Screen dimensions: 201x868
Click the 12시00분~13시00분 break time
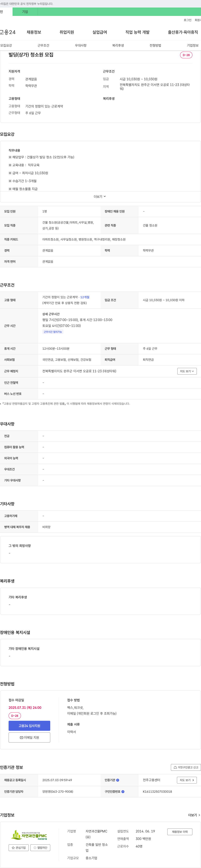[56, 348]
